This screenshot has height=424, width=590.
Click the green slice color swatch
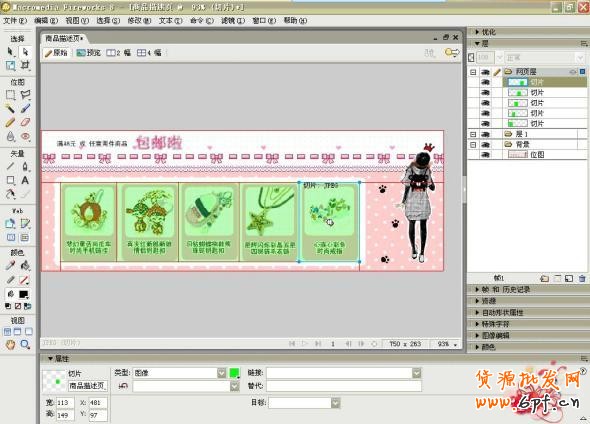(x=234, y=373)
